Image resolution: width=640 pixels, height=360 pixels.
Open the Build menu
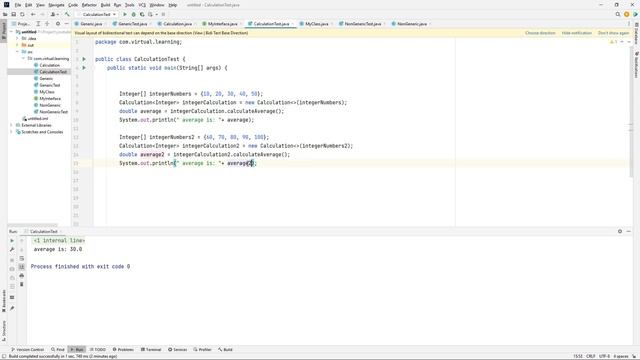[105, 5]
